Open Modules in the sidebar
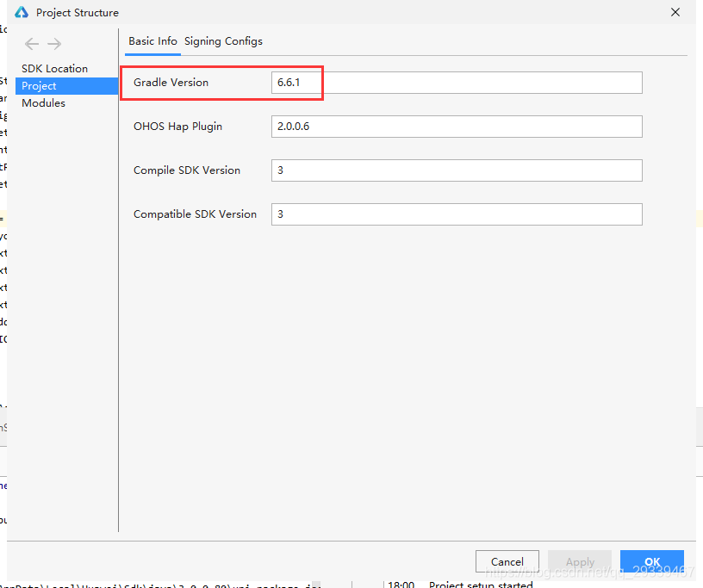Image resolution: width=703 pixels, height=588 pixels. pyautogui.click(x=43, y=103)
